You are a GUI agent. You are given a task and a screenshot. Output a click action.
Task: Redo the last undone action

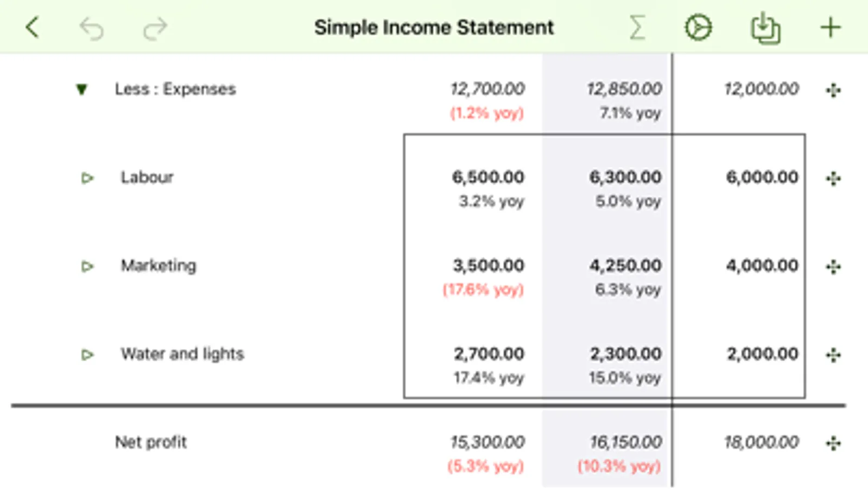coord(155,28)
